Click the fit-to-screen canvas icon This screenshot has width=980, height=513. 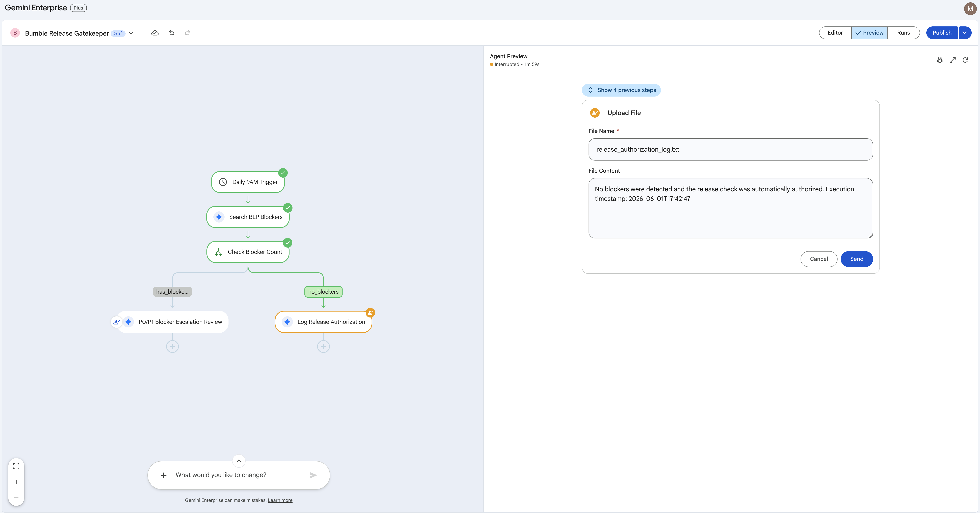pos(16,466)
